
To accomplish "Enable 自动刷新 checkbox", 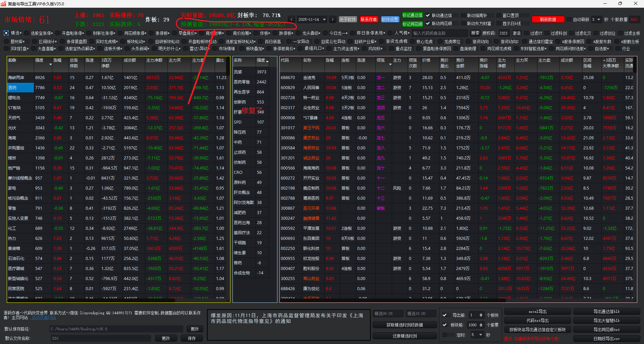I will (x=569, y=19).
